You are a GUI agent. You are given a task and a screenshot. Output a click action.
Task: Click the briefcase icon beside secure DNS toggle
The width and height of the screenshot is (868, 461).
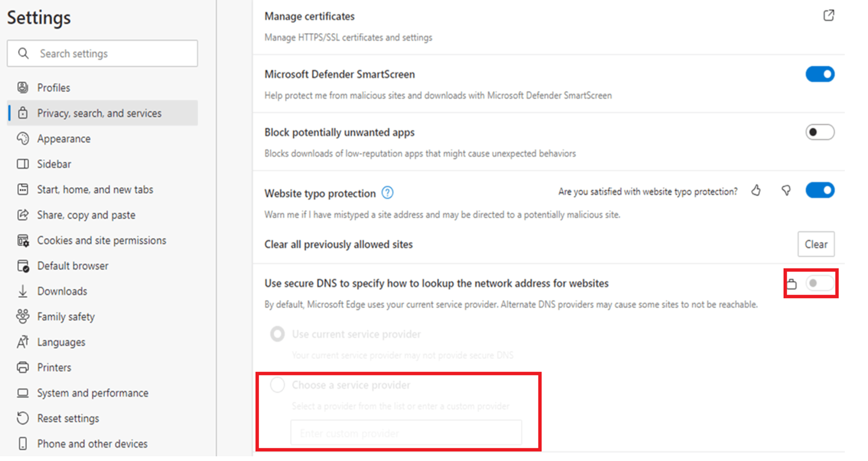point(793,283)
